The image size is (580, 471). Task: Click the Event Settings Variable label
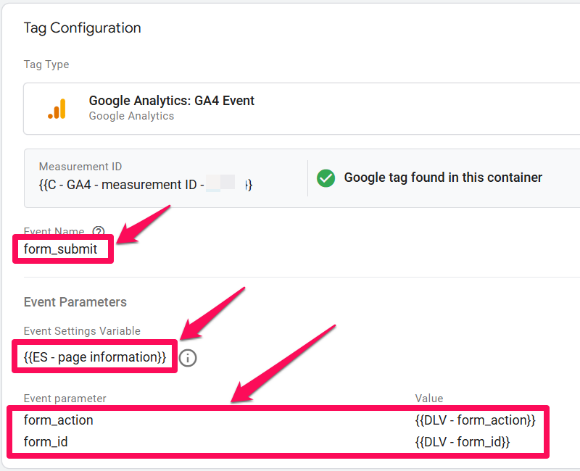82,331
